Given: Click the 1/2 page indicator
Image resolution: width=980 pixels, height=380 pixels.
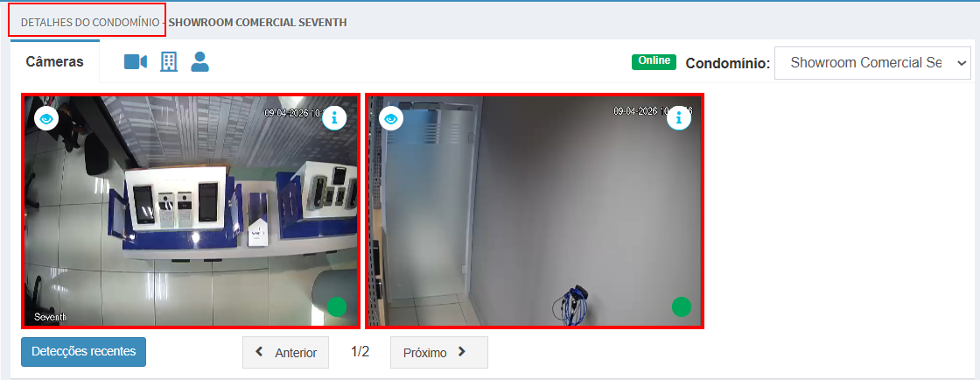Looking at the screenshot, I should (x=360, y=352).
